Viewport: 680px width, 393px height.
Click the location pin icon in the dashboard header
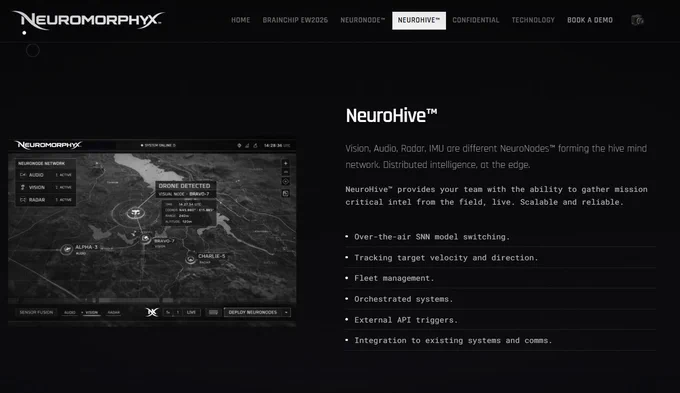pyautogui.click(x=239, y=145)
